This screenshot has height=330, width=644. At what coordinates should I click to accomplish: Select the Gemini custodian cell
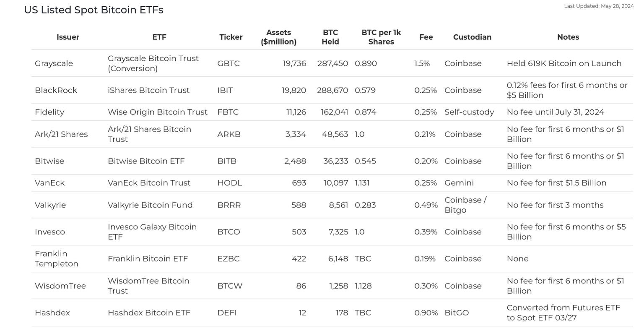[x=459, y=183]
